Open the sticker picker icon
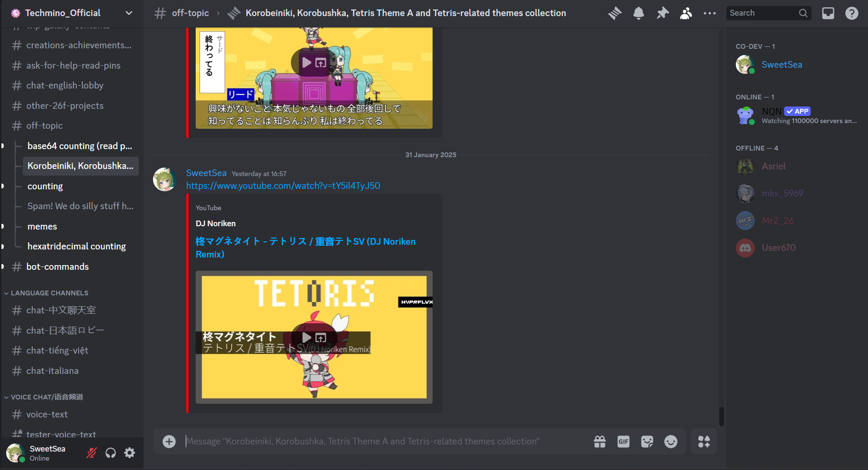The width and height of the screenshot is (868, 470). coord(647,442)
